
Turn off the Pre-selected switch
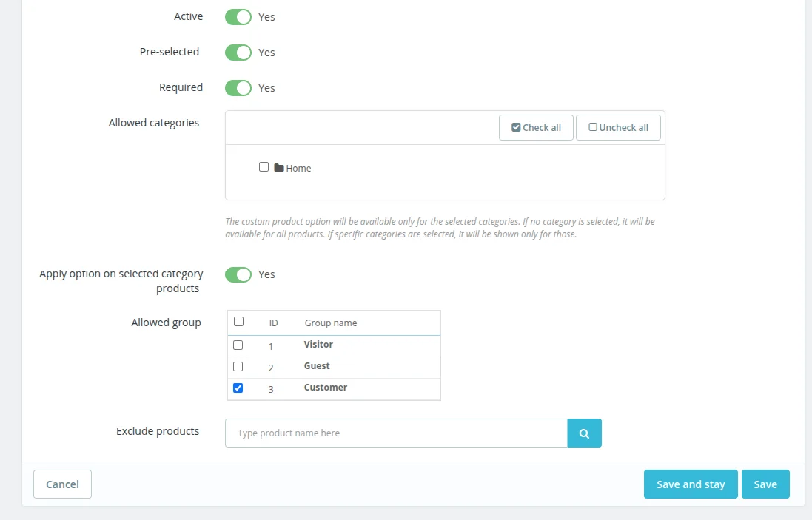(238, 52)
